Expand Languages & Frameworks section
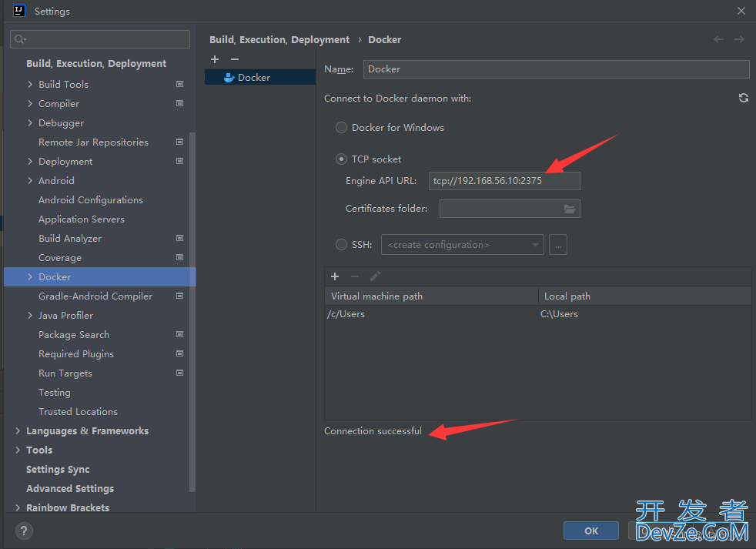Viewport: 756px width, 549px height. [x=18, y=430]
